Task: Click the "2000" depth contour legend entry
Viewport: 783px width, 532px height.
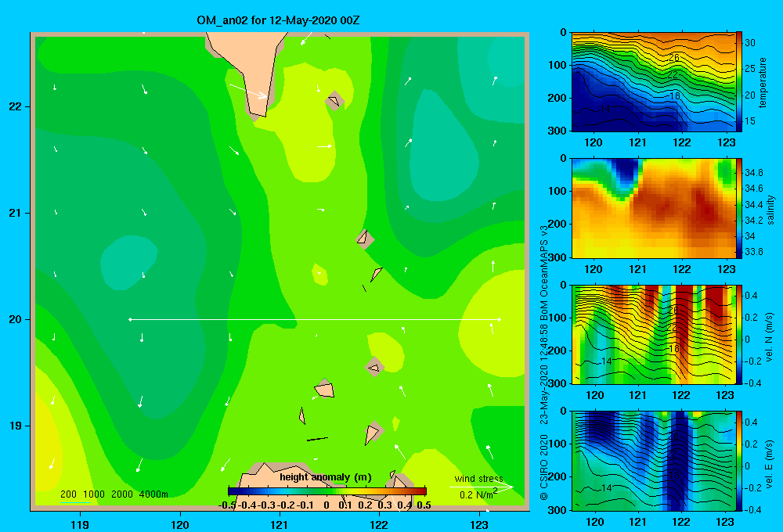Action: (x=122, y=494)
